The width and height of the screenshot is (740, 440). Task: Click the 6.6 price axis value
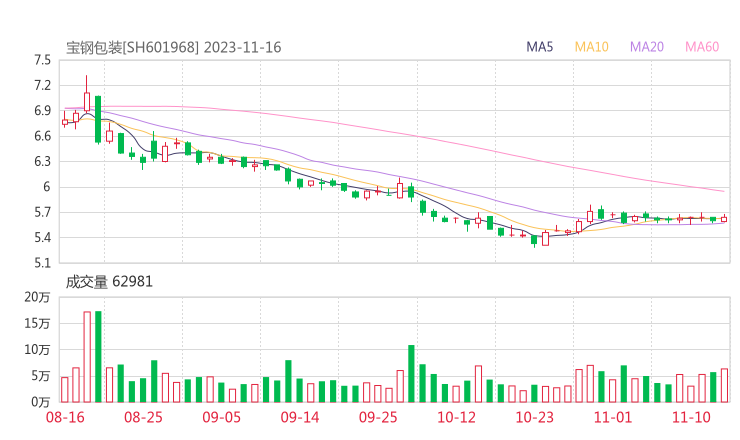tap(42, 136)
